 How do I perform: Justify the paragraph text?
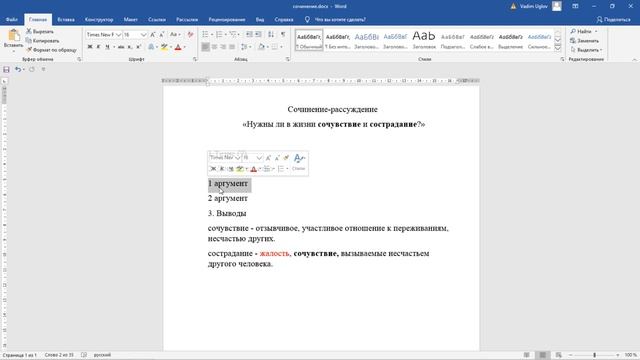[232, 47]
